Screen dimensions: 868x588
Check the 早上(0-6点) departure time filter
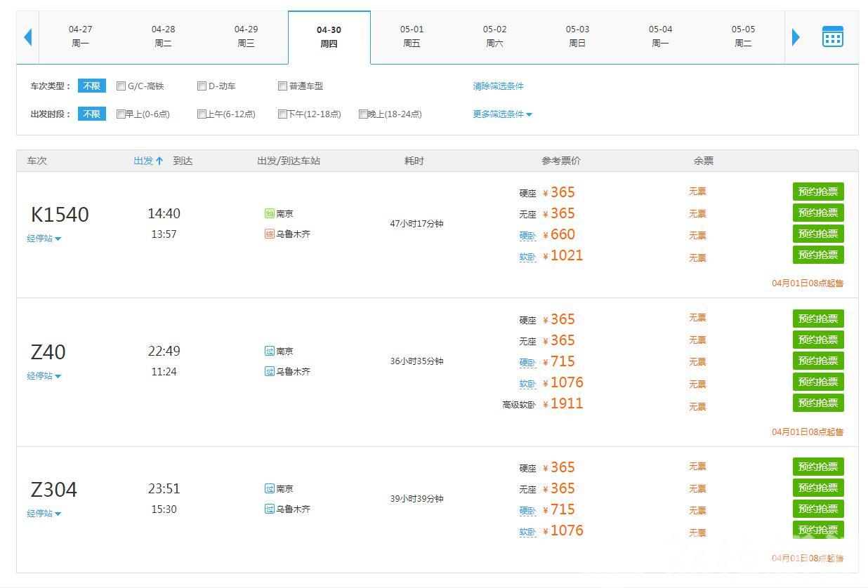click(x=121, y=114)
